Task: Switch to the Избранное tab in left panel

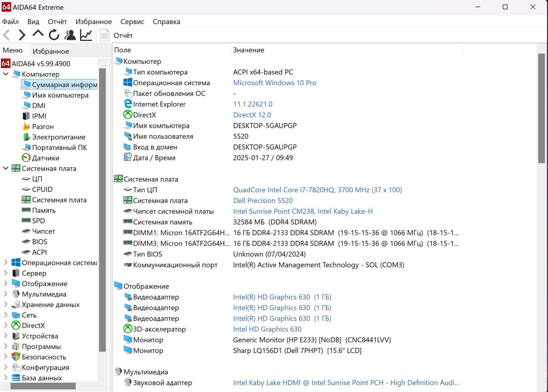Action: [51, 51]
